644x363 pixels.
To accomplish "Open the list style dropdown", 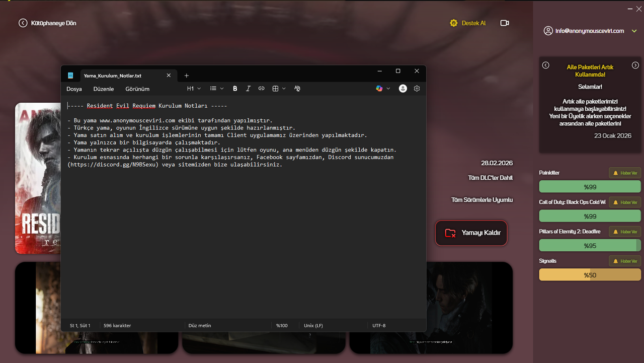I will 217,89.
